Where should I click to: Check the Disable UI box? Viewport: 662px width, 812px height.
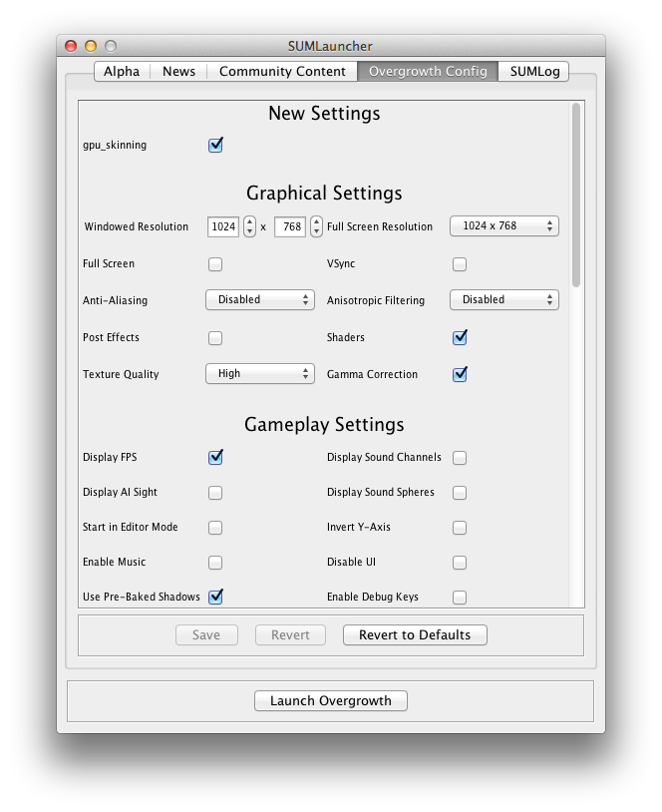click(x=460, y=563)
